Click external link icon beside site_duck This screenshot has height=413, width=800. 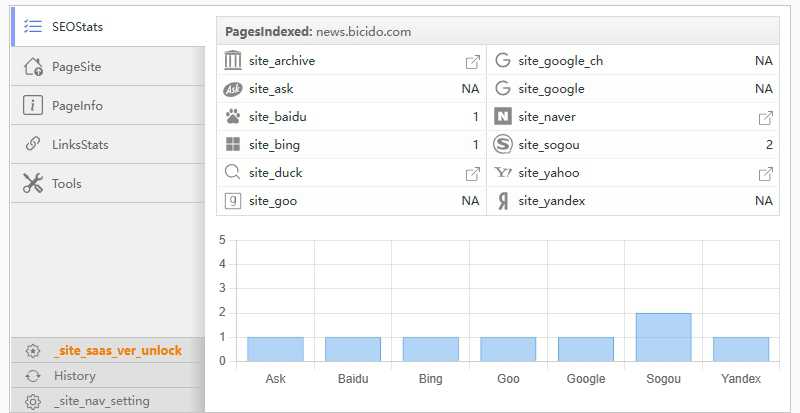472,174
